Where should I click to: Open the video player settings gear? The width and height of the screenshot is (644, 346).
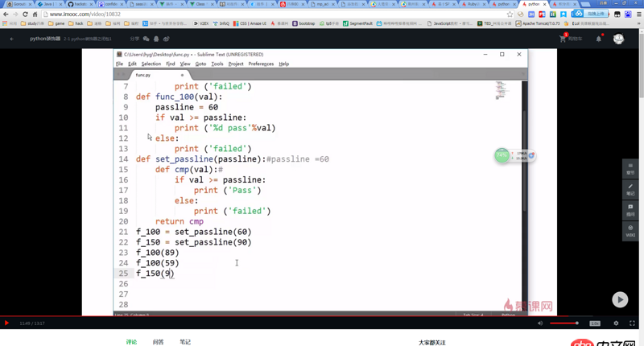pyautogui.click(x=616, y=323)
